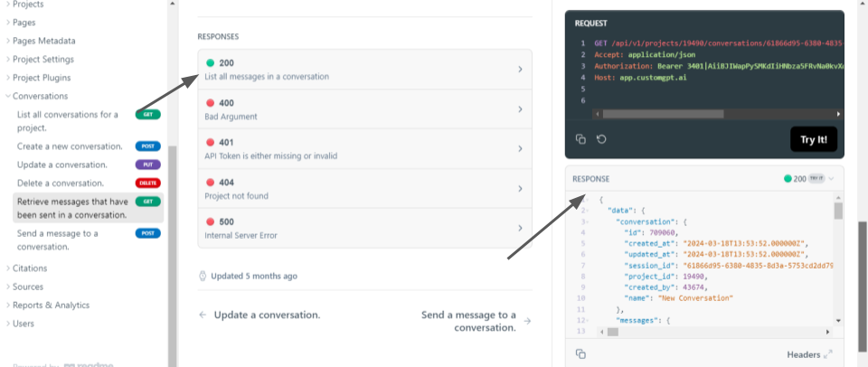The image size is (868, 367).
Task: Click the PUT badge beside Update a conversation
Action: (x=147, y=165)
